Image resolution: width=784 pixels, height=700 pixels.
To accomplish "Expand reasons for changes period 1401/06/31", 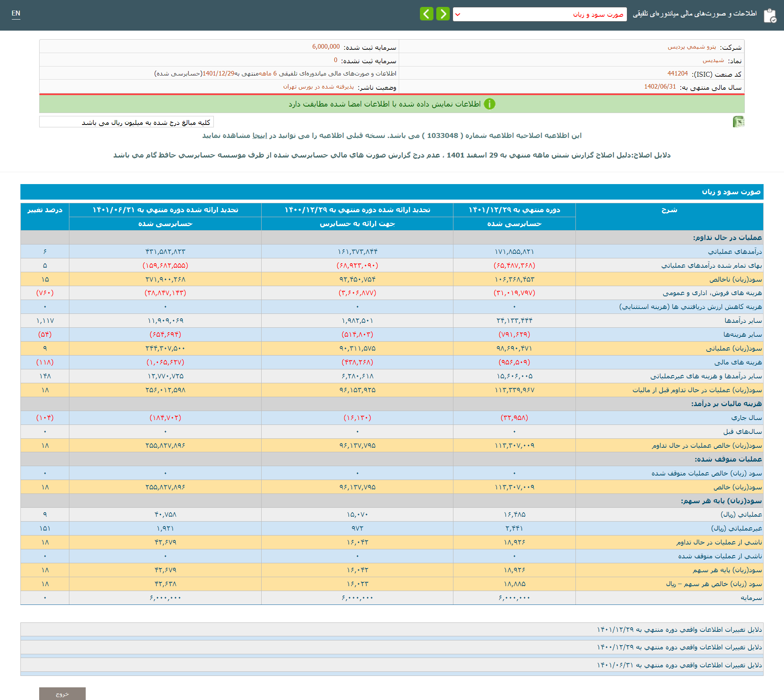I will click(679, 665).
